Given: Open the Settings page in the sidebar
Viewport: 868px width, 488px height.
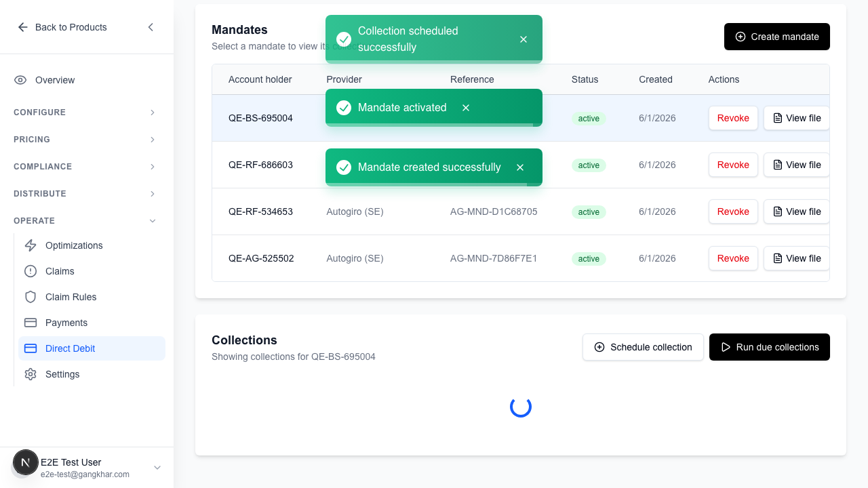Looking at the screenshot, I should 92,374.
